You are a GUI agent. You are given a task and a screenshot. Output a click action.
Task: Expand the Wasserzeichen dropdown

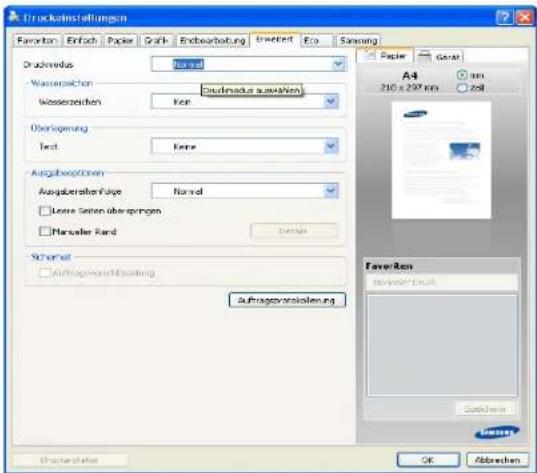245,101
